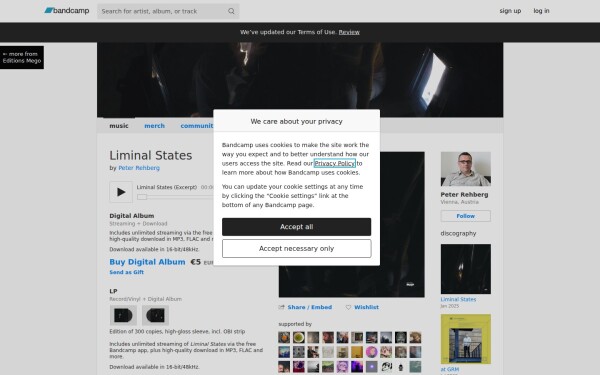
Task: Click the Share / Embed icon
Action: [282, 307]
